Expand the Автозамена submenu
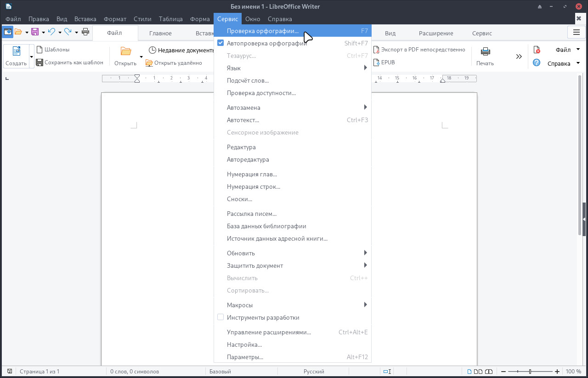This screenshot has width=588, height=378. pyautogui.click(x=293, y=107)
